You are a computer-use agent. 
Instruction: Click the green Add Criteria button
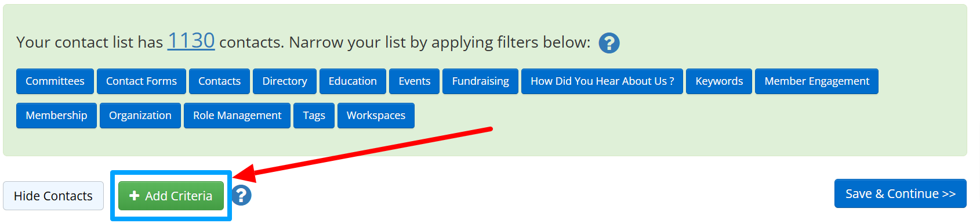point(171,196)
